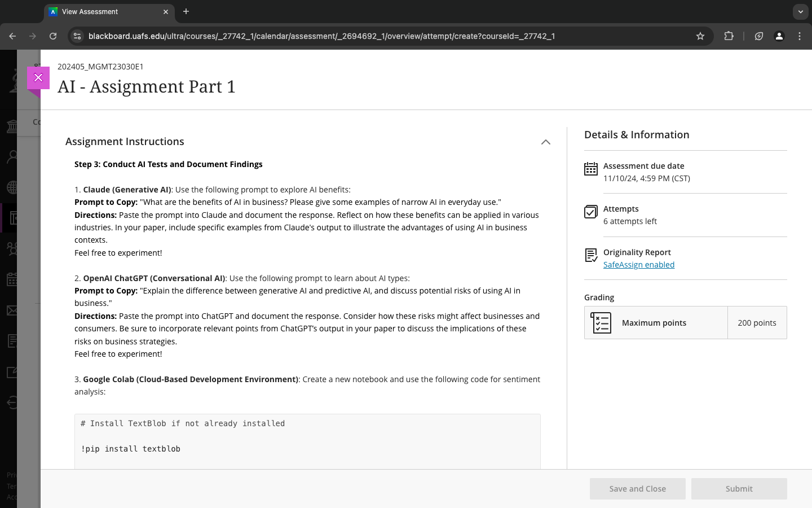Viewport: 812px width, 508px height.
Task: Click the due date 11/10/24, 4:59 PM
Action: tap(647, 178)
